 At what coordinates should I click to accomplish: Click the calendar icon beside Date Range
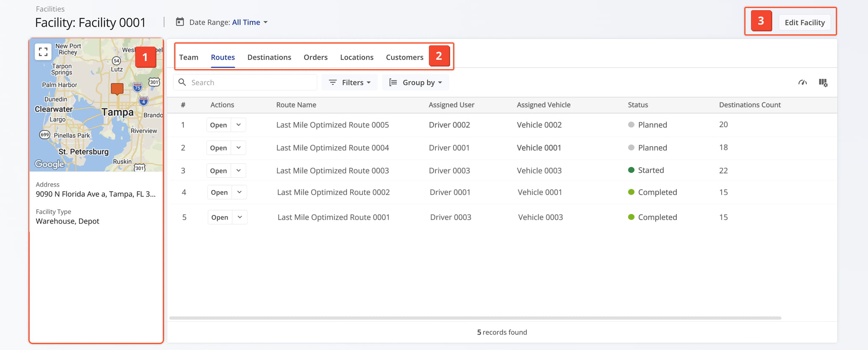point(180,22)
